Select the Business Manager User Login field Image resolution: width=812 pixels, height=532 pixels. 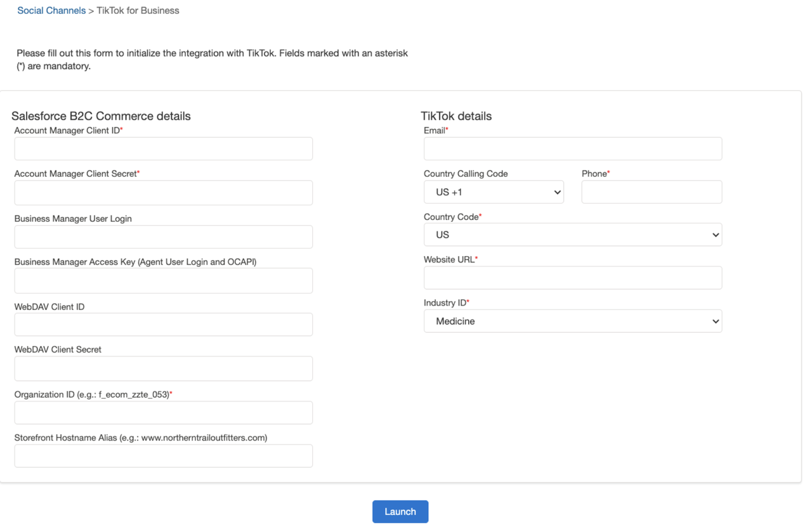coord(163,237)
